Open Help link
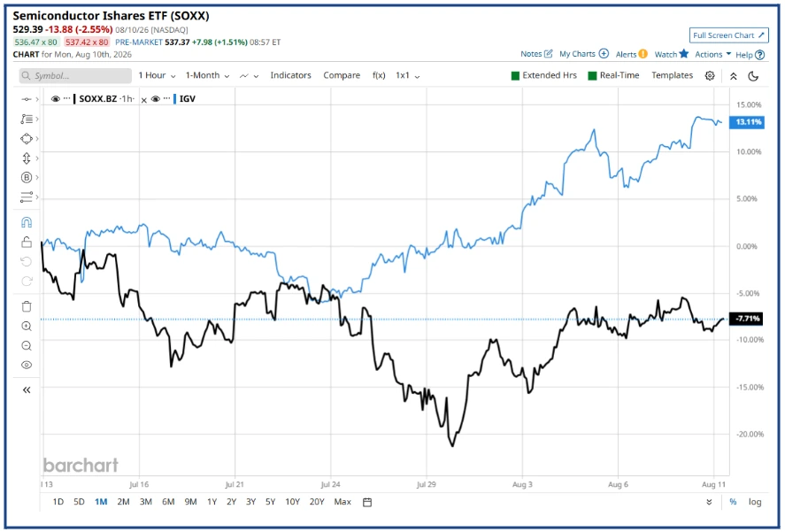The width and height of the screenshot is (785, 532). (750, 55)
